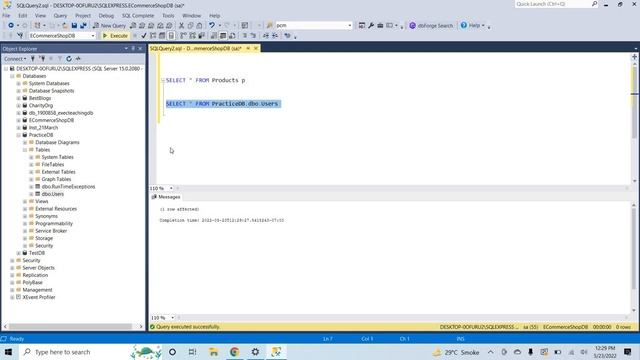Image resolution: width=640 pixels, height=360 pixels.
Task: Click the pin icon on Object Explorer panel
Action: tap(133, 49)
